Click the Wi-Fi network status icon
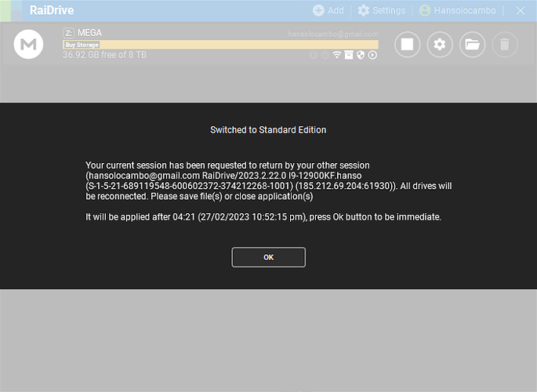The width and height of the screenshot is (537, 392). click(337, 55)
